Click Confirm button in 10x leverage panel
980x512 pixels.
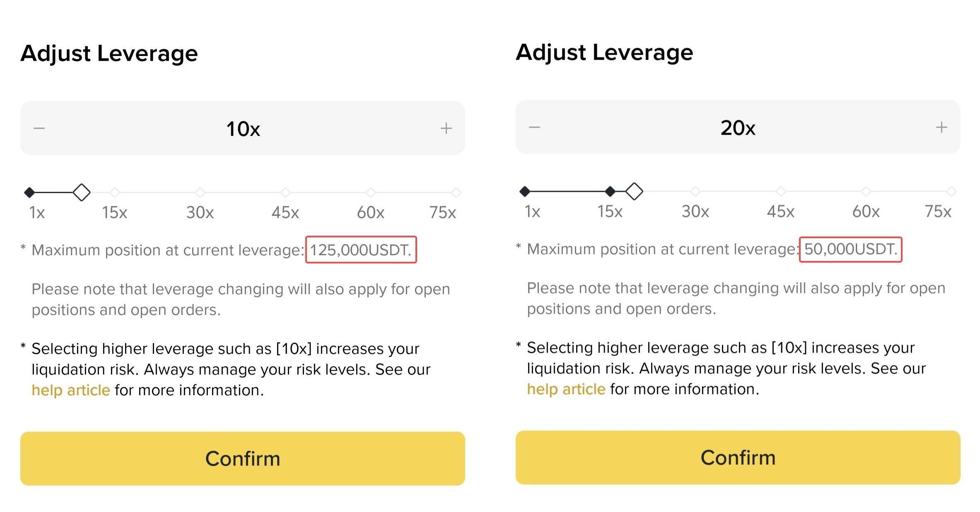[x=243, y=459]
